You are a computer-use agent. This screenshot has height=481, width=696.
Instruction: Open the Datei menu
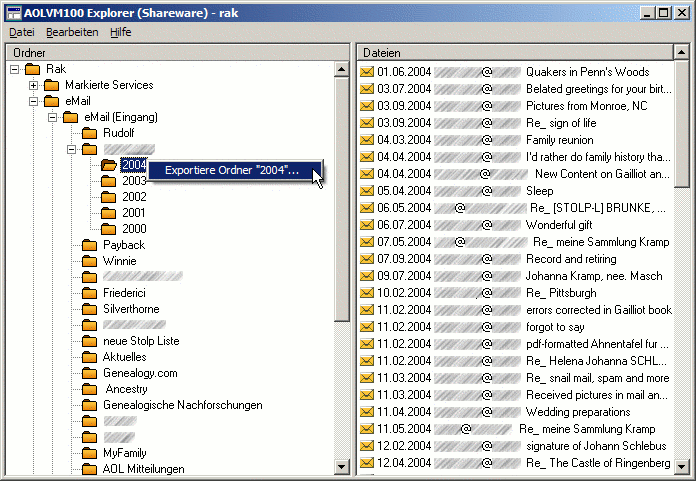[22, 32]
